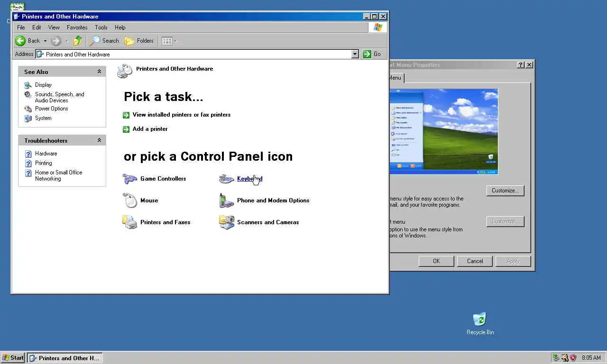Collapse the Troubleshooters panel
This screenshot has height=364, width=607.
pos(99,140)
